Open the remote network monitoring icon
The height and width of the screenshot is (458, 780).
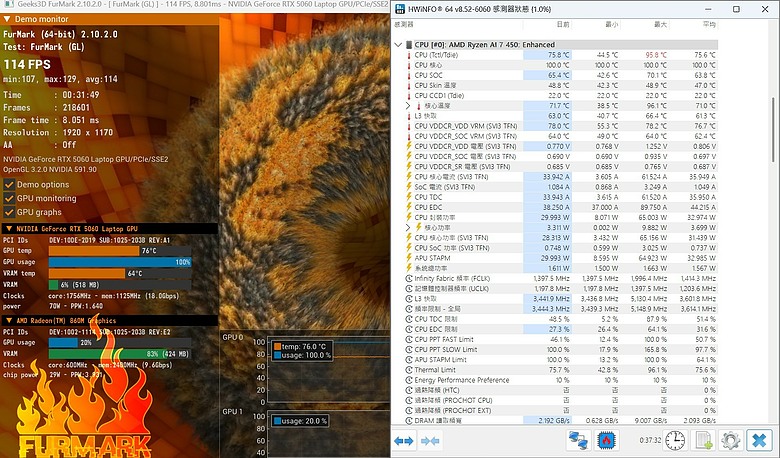point(578,441)
